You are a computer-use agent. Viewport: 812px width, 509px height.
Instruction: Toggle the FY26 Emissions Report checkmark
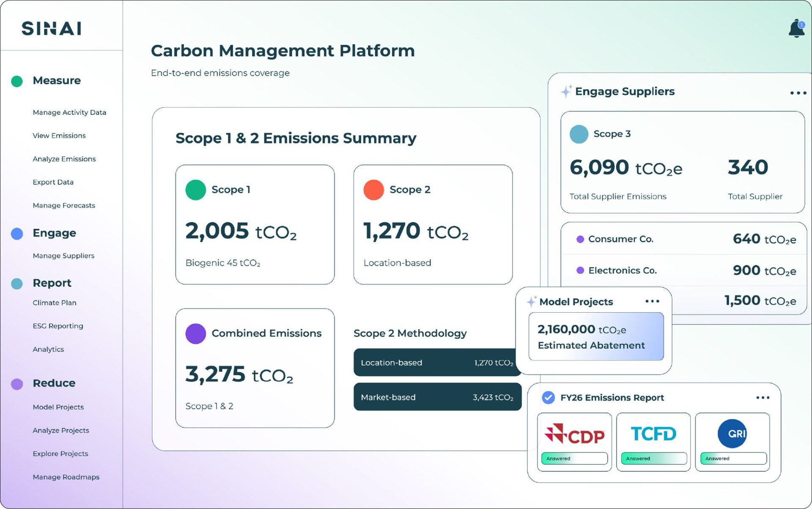pos(548,397)
